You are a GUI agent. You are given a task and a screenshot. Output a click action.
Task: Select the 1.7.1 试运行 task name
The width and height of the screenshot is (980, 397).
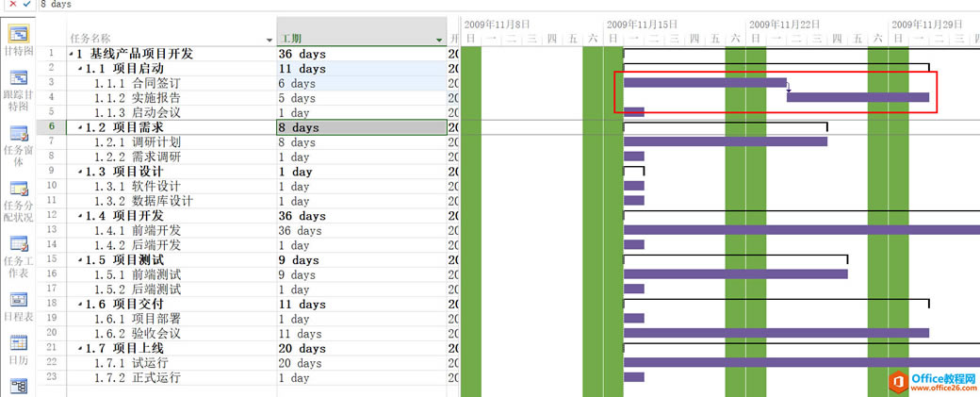tap(131, 363)
